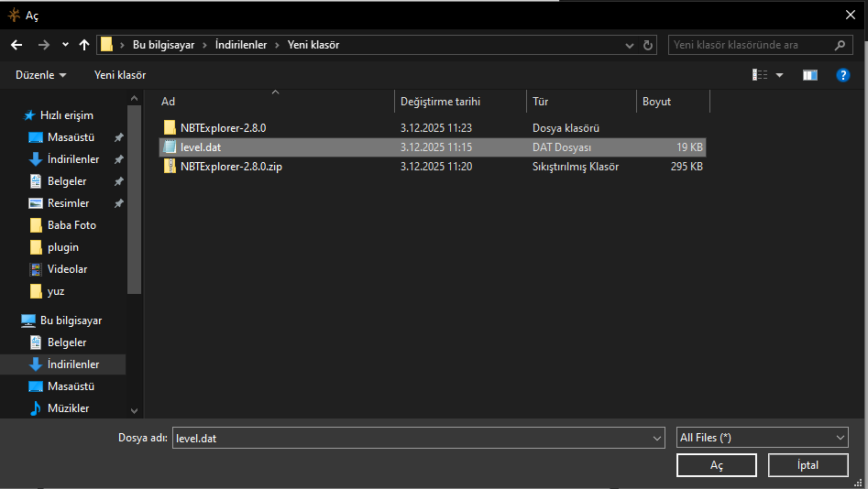
Task: Click the help question mark icon
Action: [x=843, y=75]
